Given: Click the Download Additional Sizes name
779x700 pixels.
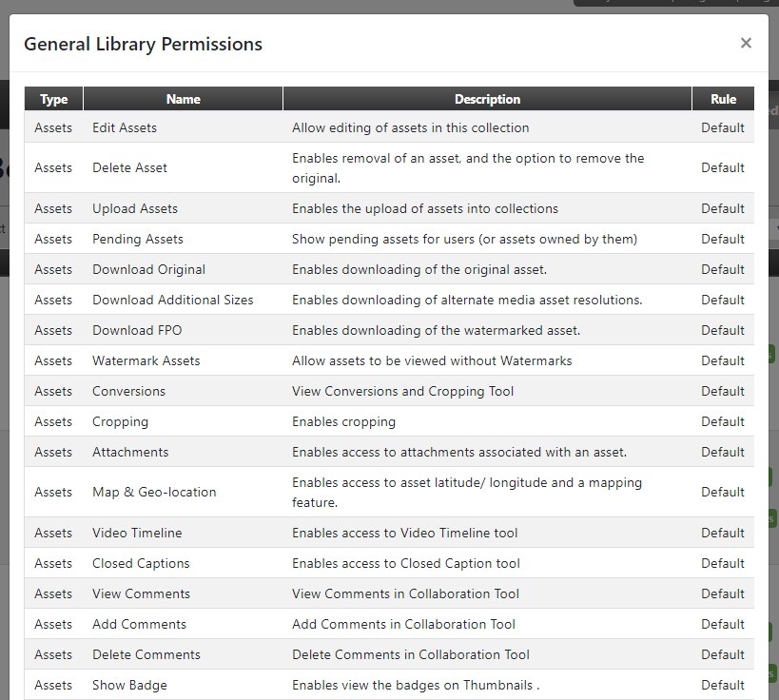Looking at the screenshot, I should 173,301.
